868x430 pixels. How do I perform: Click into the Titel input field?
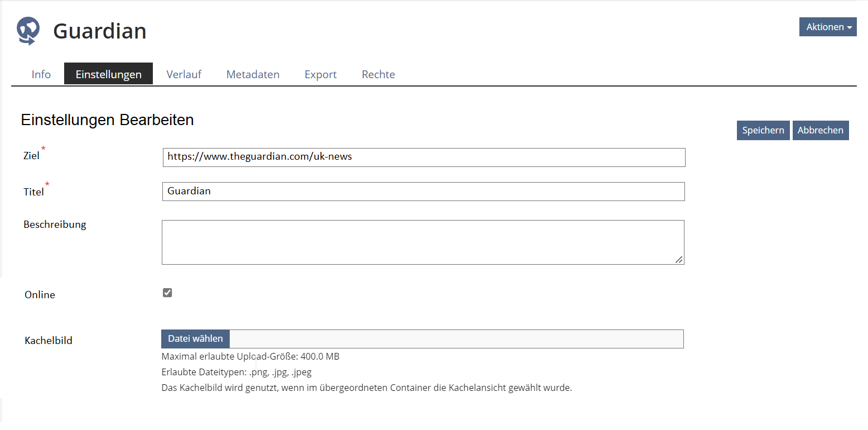pos(423,192)
